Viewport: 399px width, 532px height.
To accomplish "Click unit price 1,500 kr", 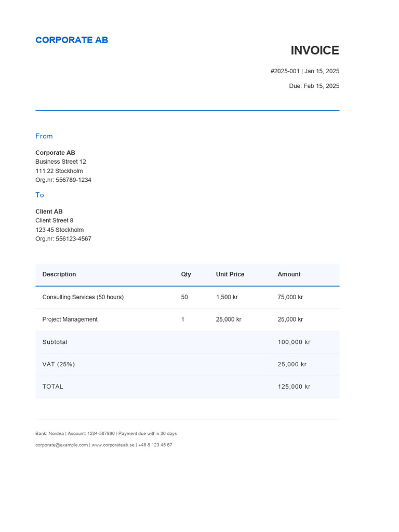I will tap(227, 297).
